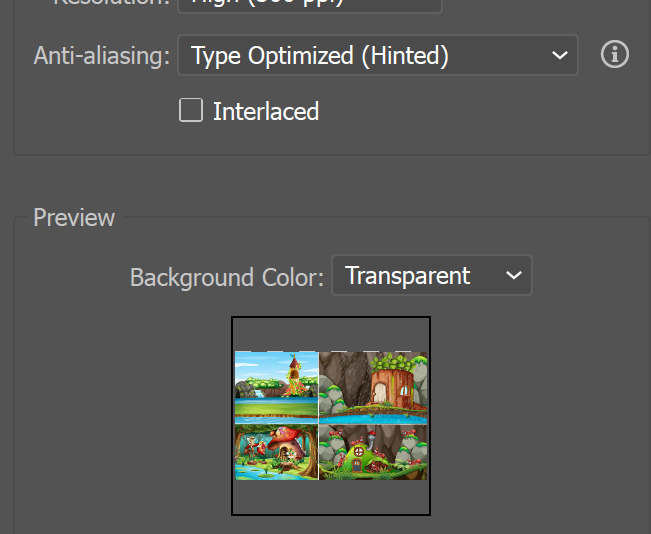Click the empty area below preview images
Viewport: 651px width, 534px height.
tap(331, 497)
